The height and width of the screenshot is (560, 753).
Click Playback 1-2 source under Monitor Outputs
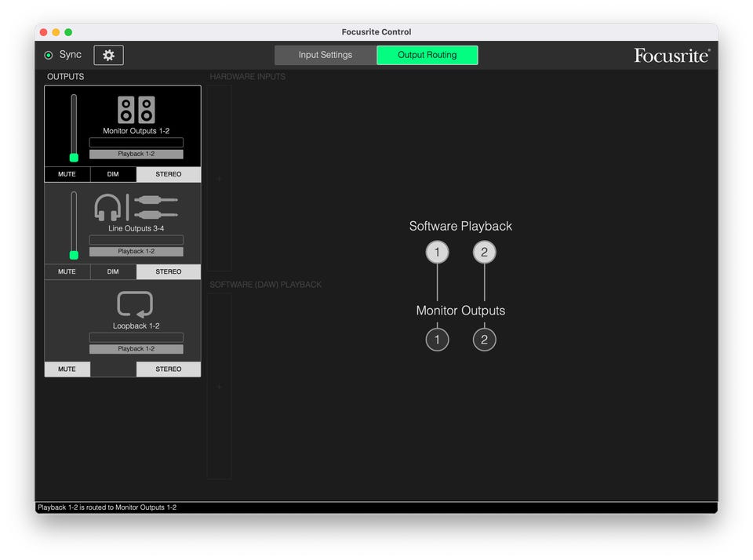(x=136, y=155)
